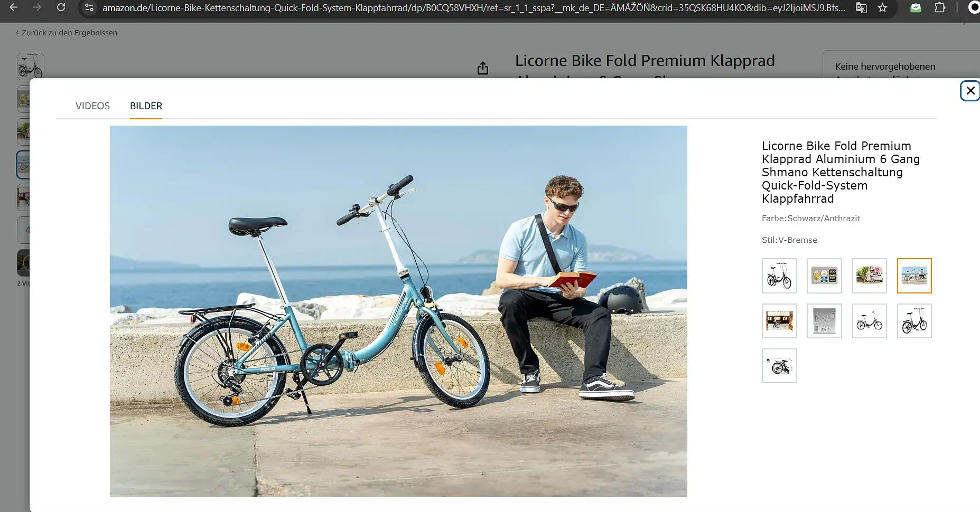Open site information icon in address bar
980x512 pixels.
[89, 8]
